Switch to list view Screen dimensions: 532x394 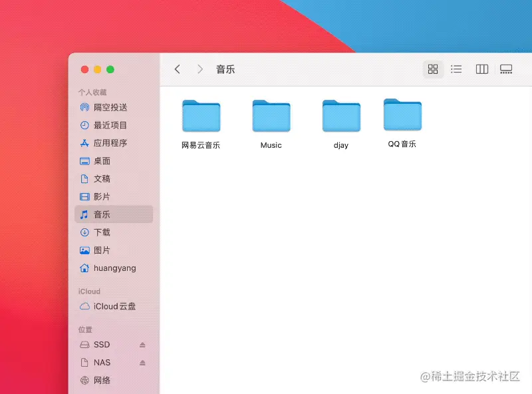click(x=456, y=69)
